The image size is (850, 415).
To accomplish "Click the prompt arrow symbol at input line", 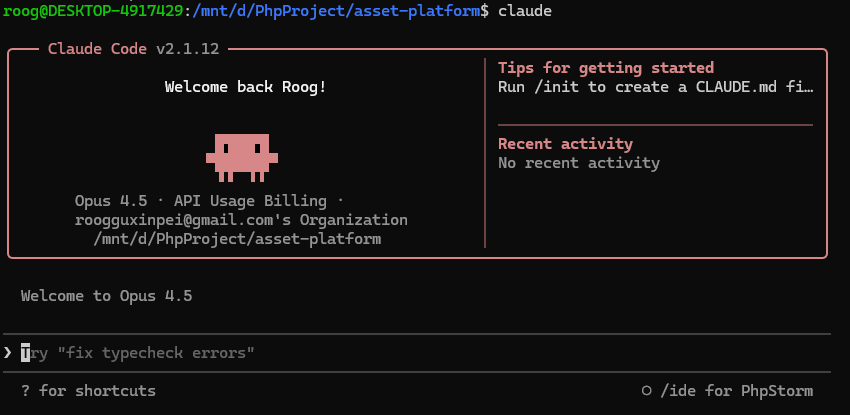I will pyautogui.click(x=8, y=352).
